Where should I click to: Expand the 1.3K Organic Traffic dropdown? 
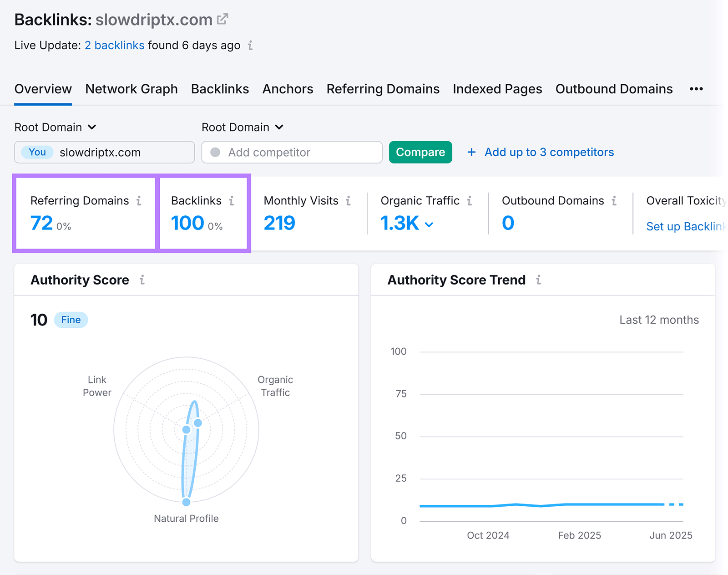pos(429,224)
